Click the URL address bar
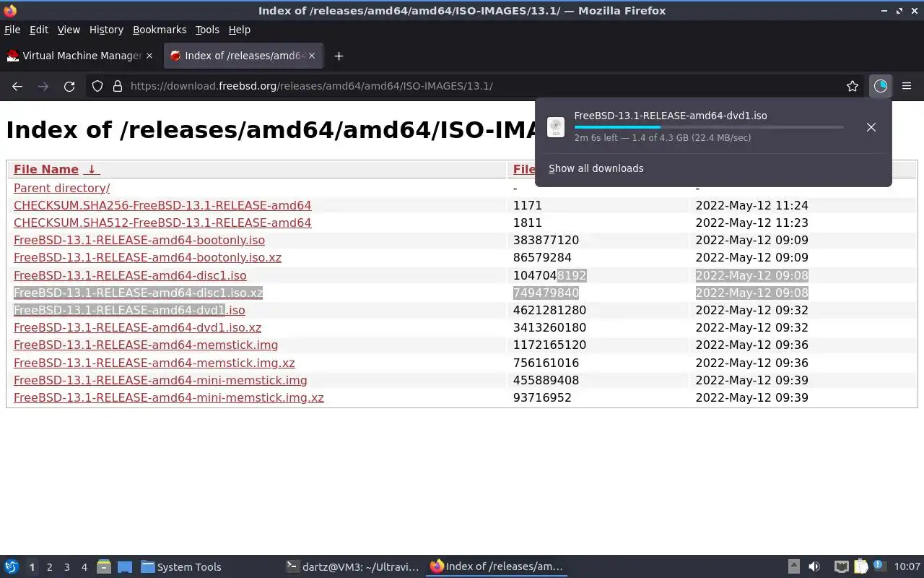The image size is (924, 578). (476, 86)
